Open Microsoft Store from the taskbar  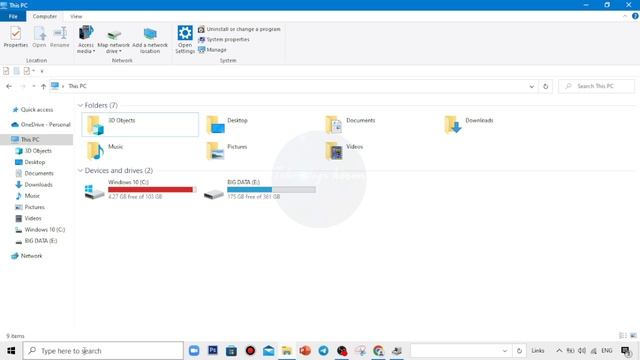point(231,351)
